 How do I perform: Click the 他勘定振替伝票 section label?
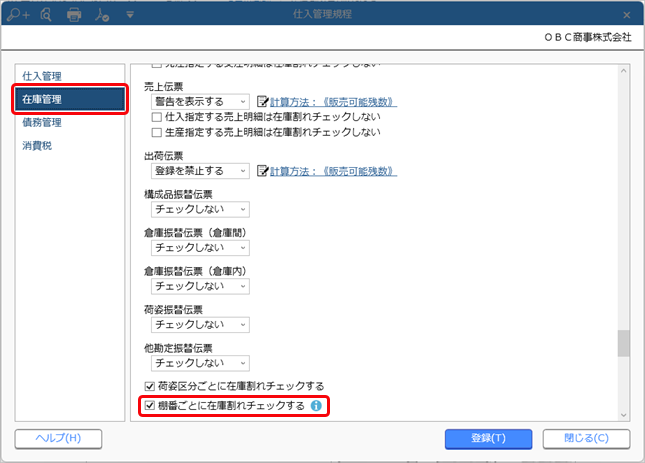[x=178, y=348]
